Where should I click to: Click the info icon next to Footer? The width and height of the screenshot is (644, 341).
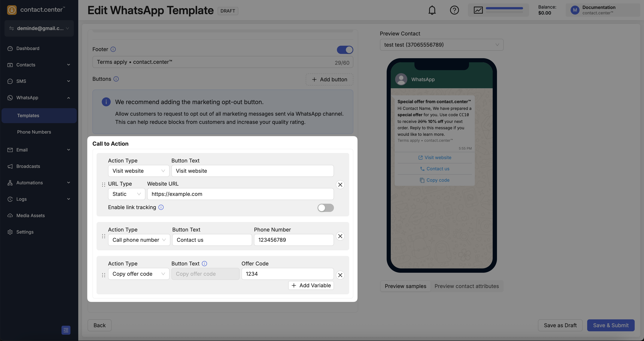click(x=113, y=49)
